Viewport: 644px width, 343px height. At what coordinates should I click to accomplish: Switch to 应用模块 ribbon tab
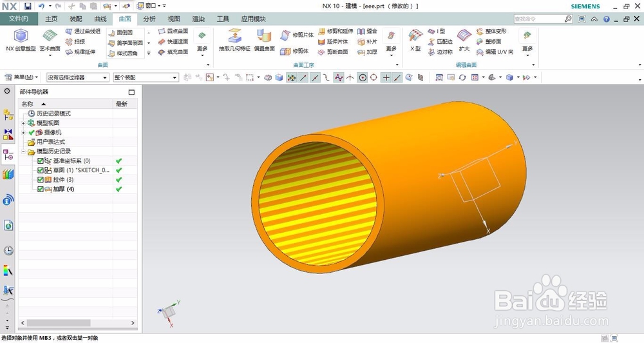point(253,19)
